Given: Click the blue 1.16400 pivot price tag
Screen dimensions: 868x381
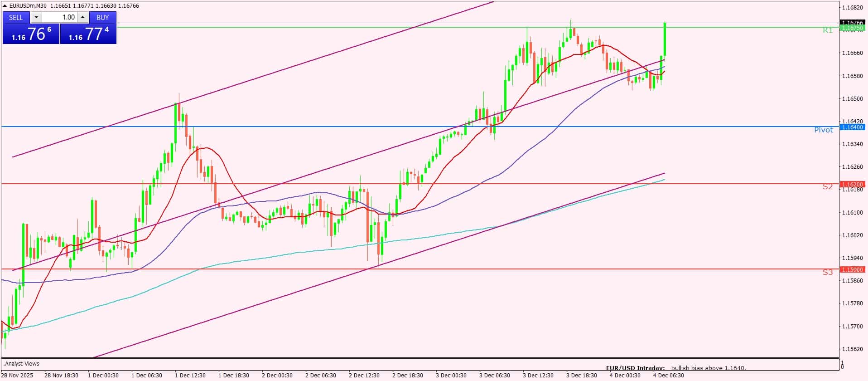Looking at the screenshot, I should [x=852, y=127].
